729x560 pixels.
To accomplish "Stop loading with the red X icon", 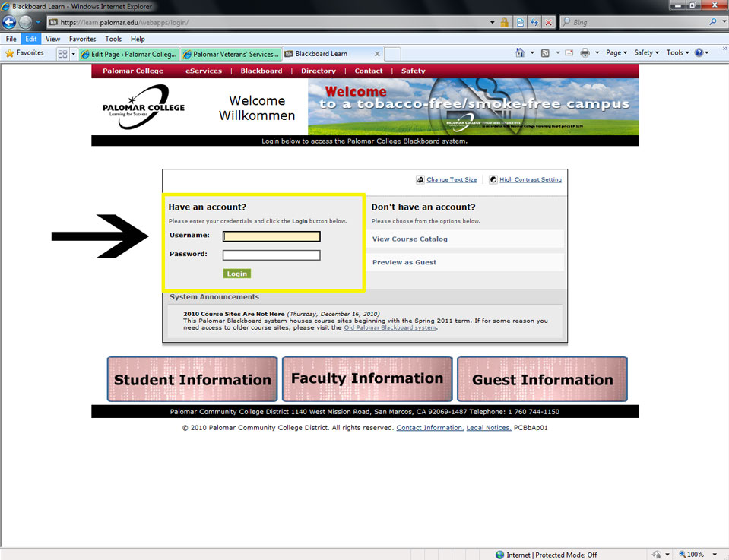I will 549,22.
